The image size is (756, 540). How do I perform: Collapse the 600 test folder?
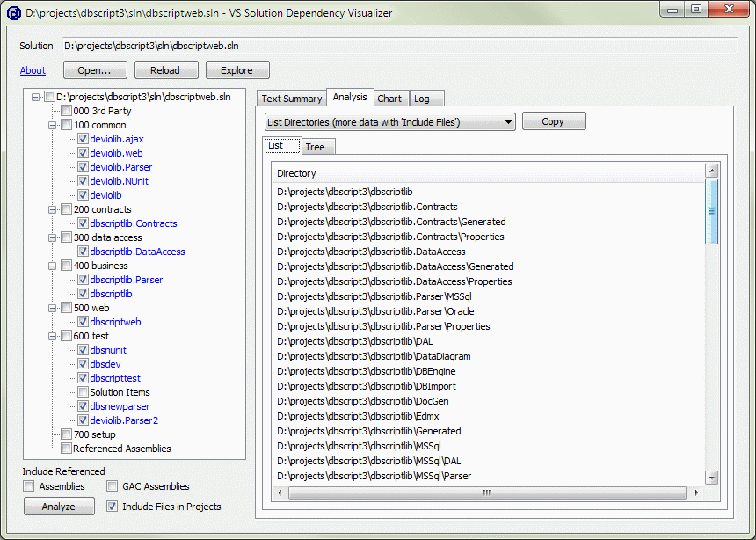coord(52,336)
